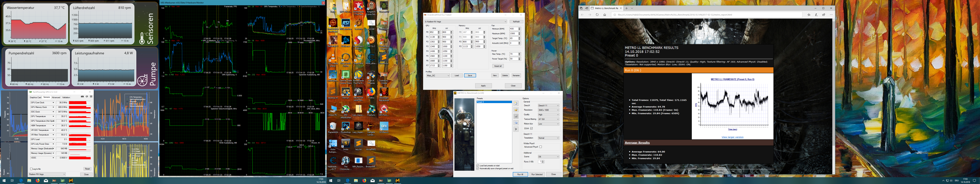
Task: Switch to Advanced tab in GPU-Z
Action: click(56, 98)
